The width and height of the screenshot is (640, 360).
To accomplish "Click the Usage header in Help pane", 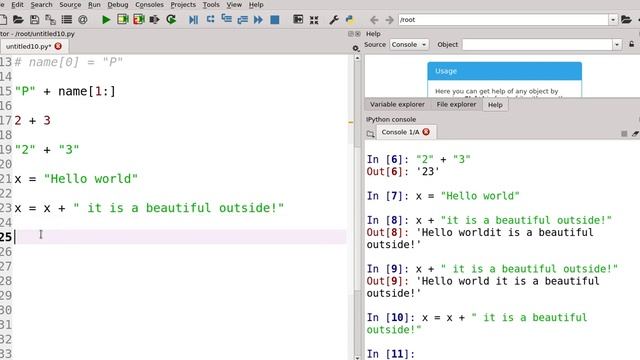I will [504, 71].
